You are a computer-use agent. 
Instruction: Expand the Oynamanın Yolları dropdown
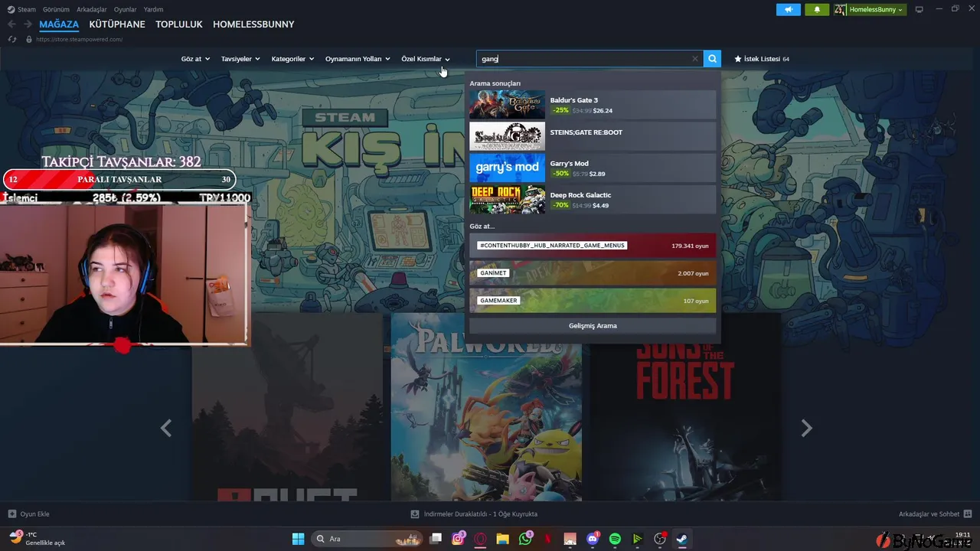point(358,59)
